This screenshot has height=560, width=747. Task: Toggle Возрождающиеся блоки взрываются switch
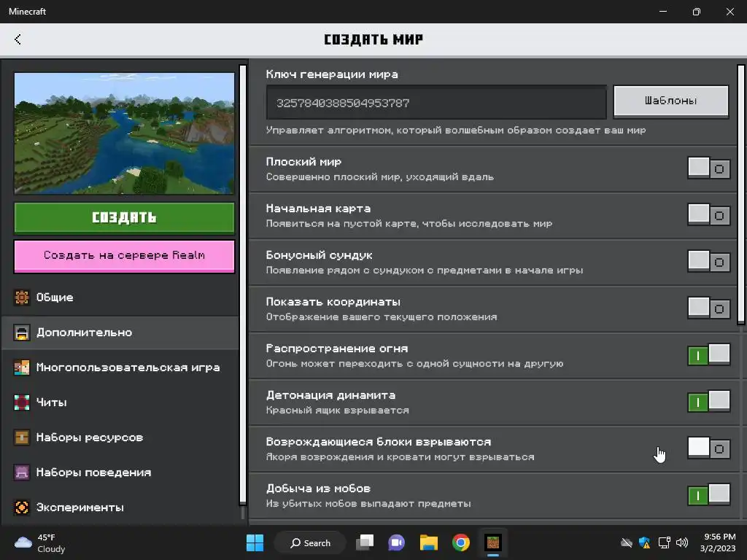(x=709, y=448)
